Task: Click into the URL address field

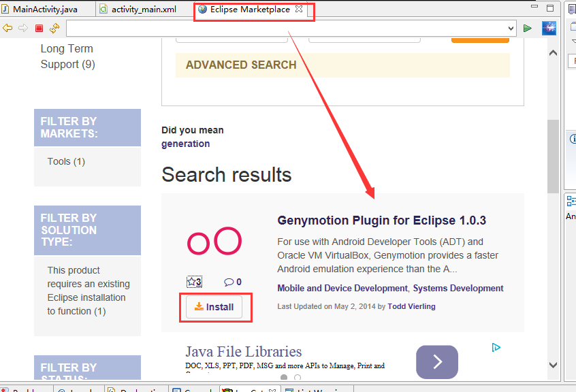Action: pos(287,29)
